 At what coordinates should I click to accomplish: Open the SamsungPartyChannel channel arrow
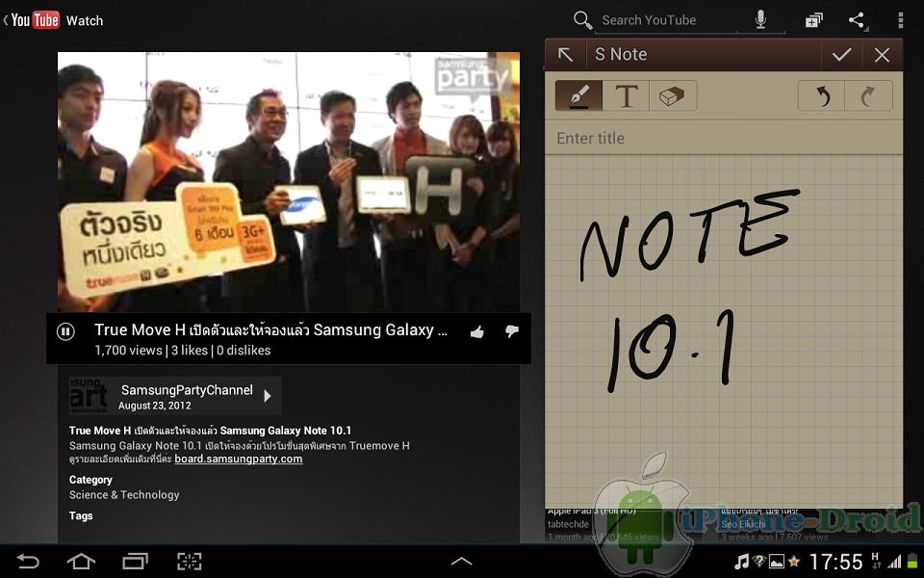click(x=268, y=396)
